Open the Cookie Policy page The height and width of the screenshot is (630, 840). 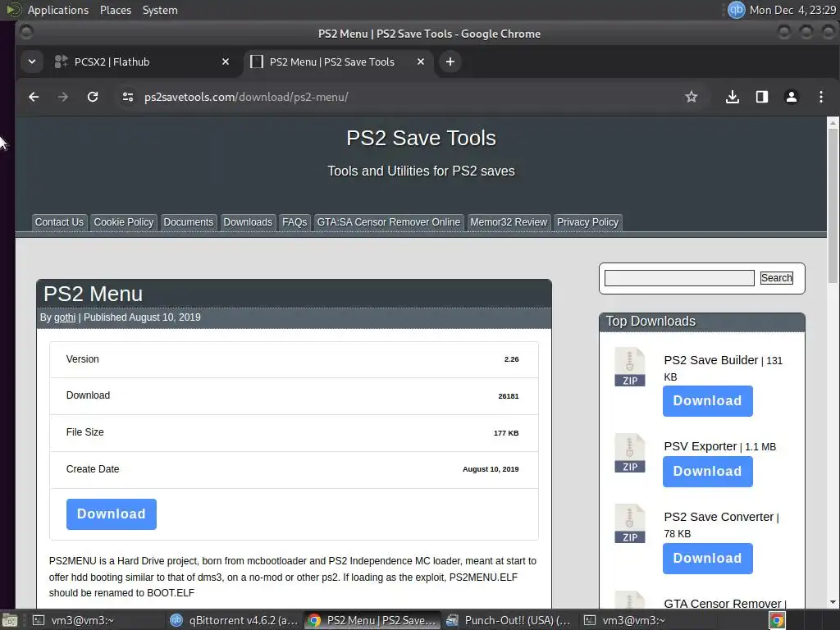coord(123,222)
